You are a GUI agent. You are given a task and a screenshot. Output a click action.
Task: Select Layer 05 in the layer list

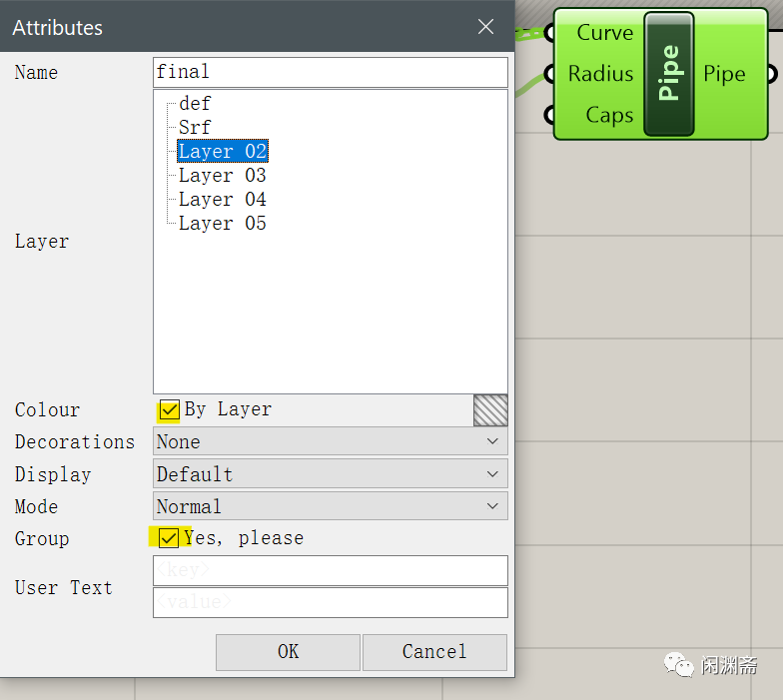(x=222, y=224)
